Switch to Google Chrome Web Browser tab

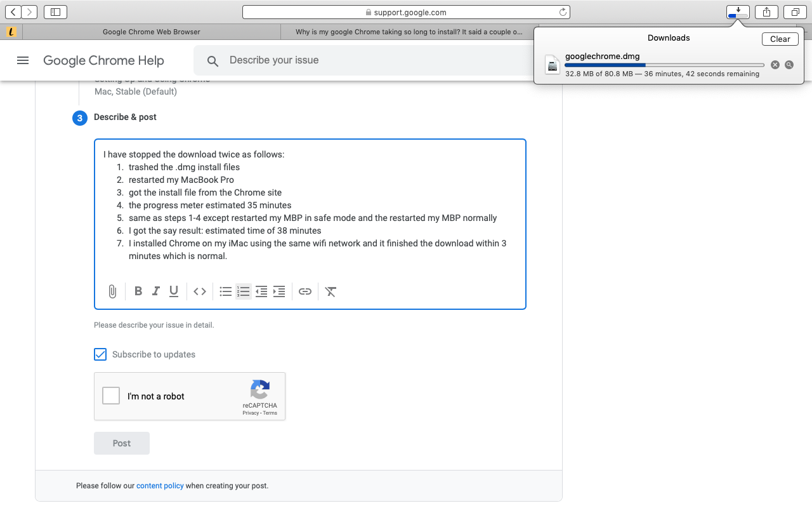pos(152,31)
